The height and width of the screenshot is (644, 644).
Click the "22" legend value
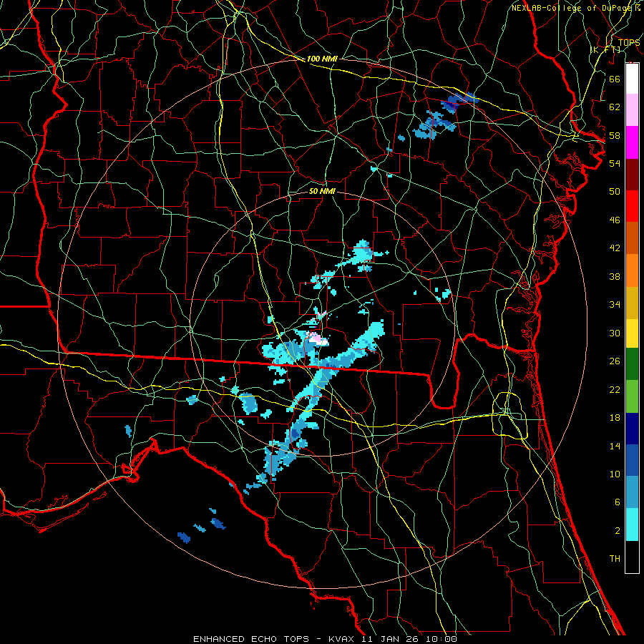click(615, 389)
